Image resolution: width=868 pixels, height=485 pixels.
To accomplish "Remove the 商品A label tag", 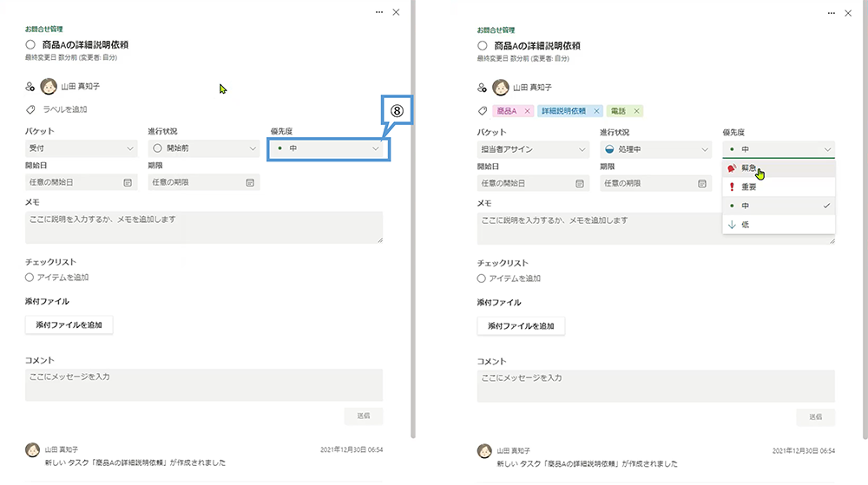I will point(527,111).
